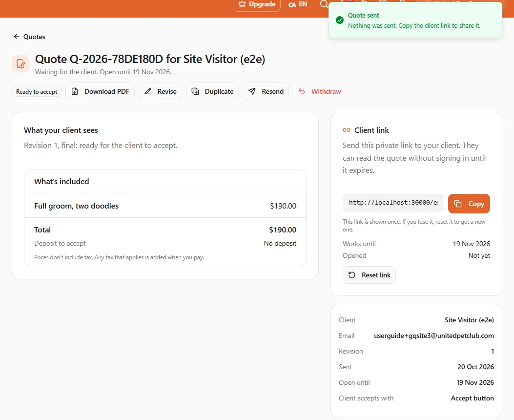The image size is (514, 420).
Task: Click the 'Quote sent' toast title
Action: [363, 16]
